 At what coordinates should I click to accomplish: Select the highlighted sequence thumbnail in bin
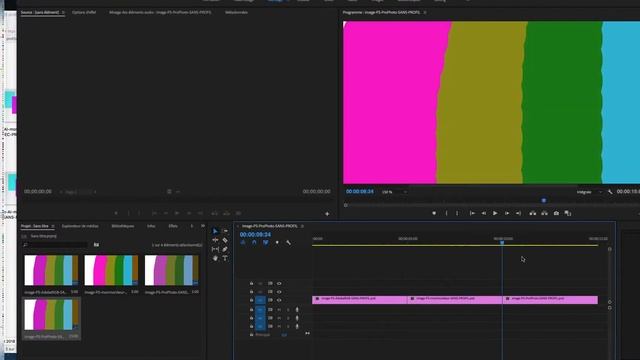pyautogui.click(x=51, y=315)
